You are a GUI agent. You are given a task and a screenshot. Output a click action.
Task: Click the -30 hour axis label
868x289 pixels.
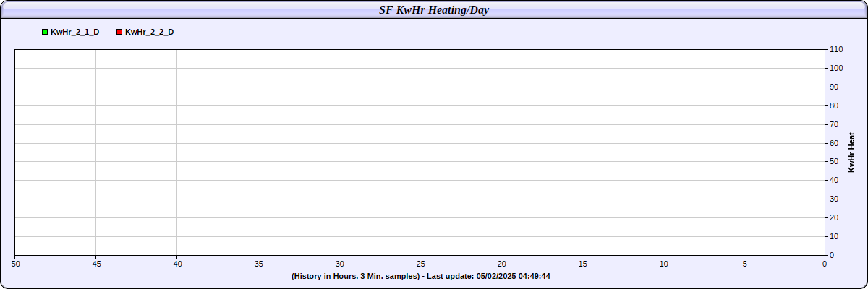coord(339,264)
